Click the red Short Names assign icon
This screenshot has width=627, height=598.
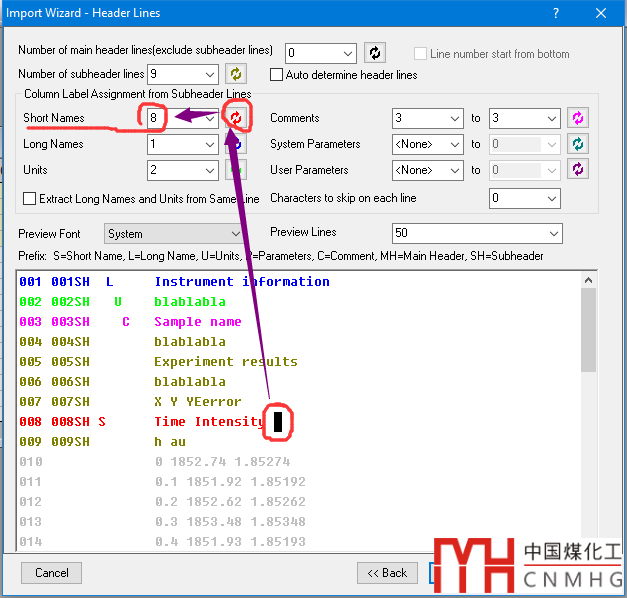tap(236, 118)
